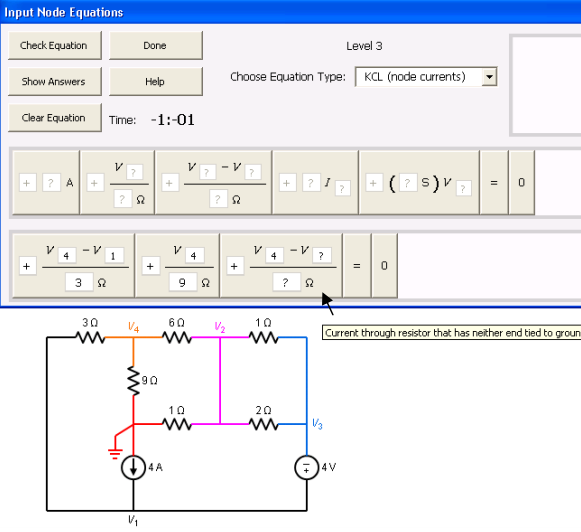Toggle the plus sign of the V4−V1 term
The image size is (581, 532).
(x=27, y=266)
